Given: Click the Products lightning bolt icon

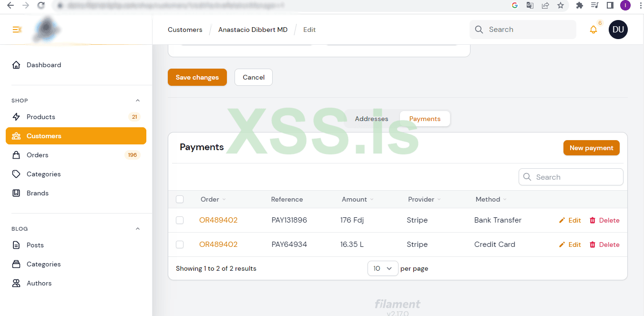Looking at the screenshot, I should (x=16, y=117).
